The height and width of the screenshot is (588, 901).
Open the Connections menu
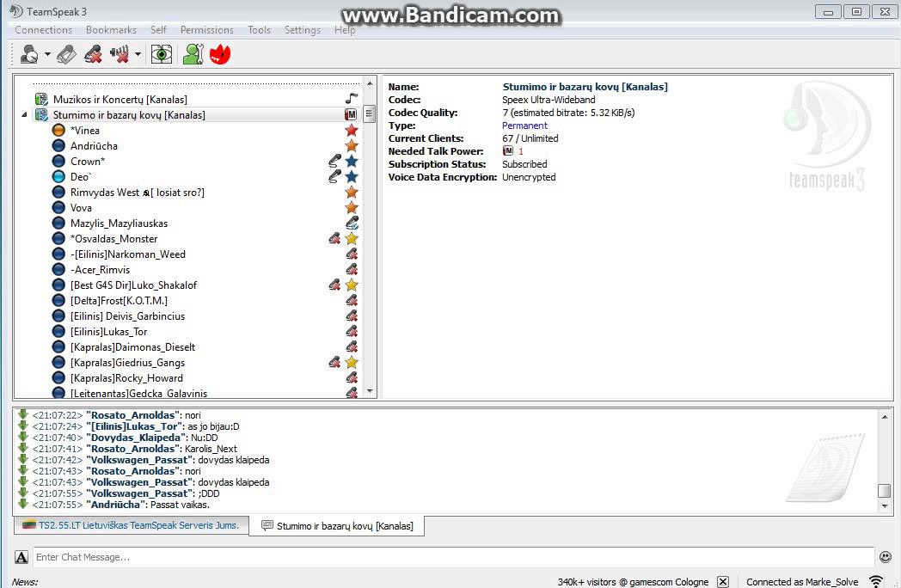[x=44, y=30]
